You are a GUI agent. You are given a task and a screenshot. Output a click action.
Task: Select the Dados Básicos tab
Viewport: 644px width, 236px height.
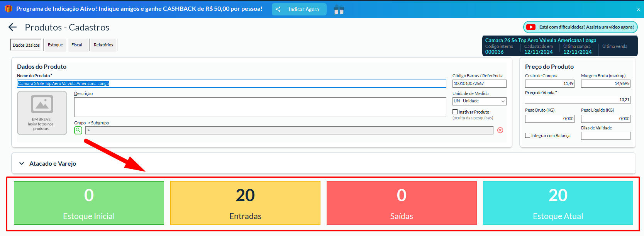coord(26,45)
